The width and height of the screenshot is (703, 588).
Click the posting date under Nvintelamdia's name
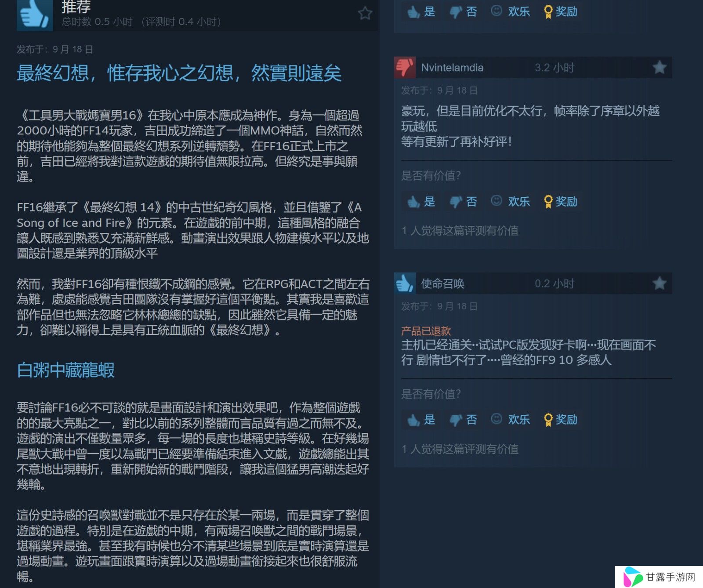439,91
